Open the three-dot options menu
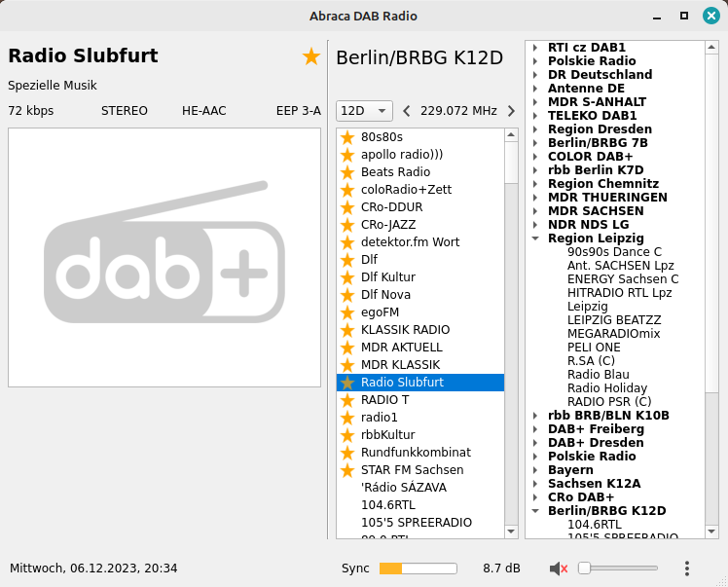 (x=686, y=569)
